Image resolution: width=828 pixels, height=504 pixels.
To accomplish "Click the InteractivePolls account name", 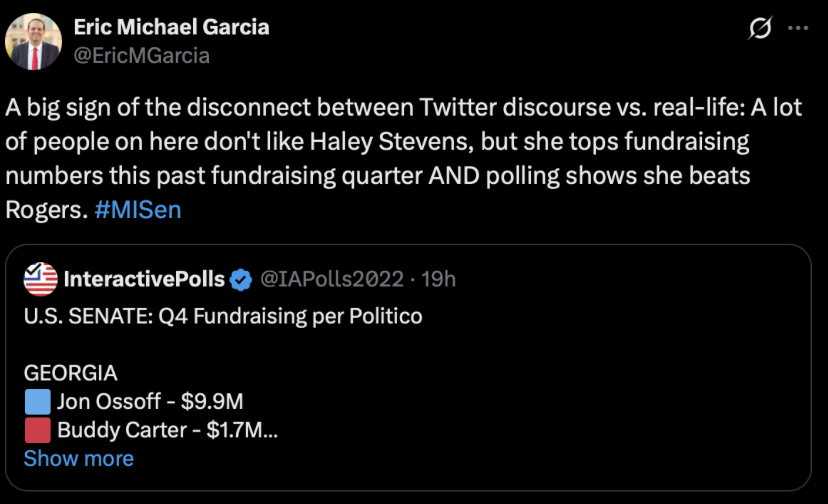I will pyautogui.click(x=144, y=279).
